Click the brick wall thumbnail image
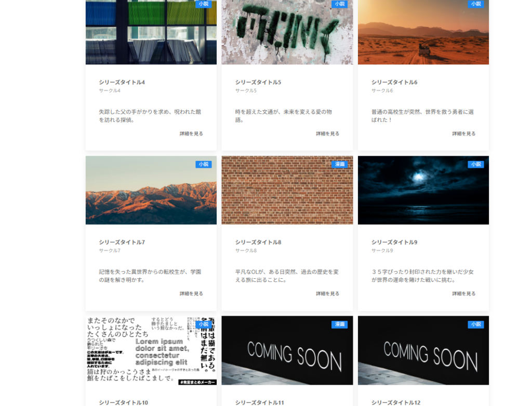Image resolution: width=532 pixels, height=406 pixels. 287,191
